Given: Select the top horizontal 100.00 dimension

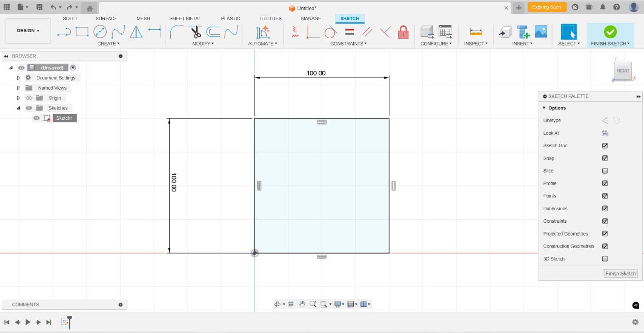Looking at the screenshot, I should tap(316, 73).
